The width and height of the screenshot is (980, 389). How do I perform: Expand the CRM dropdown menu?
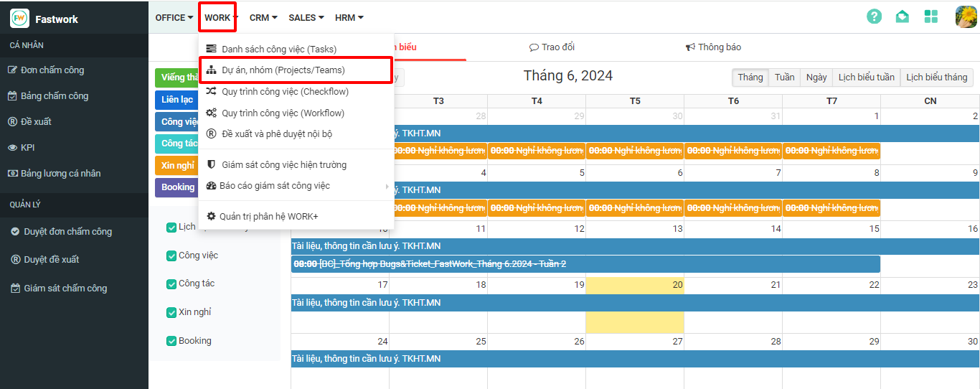(x=263, y=18)
